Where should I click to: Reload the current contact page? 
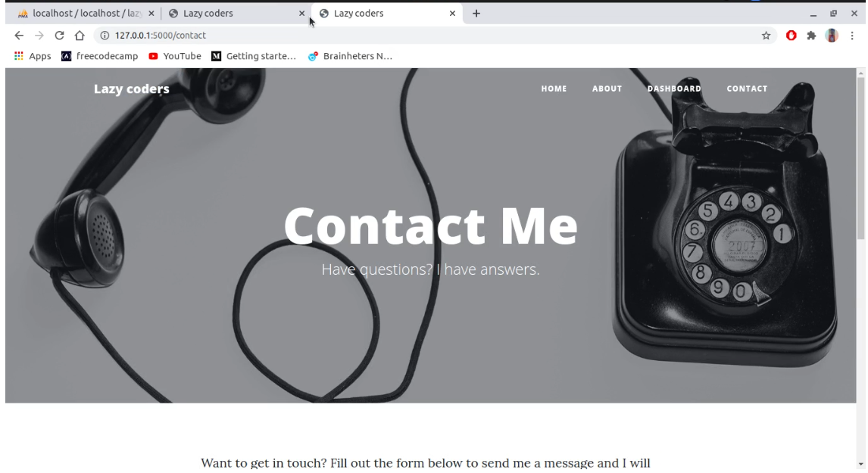59,36
